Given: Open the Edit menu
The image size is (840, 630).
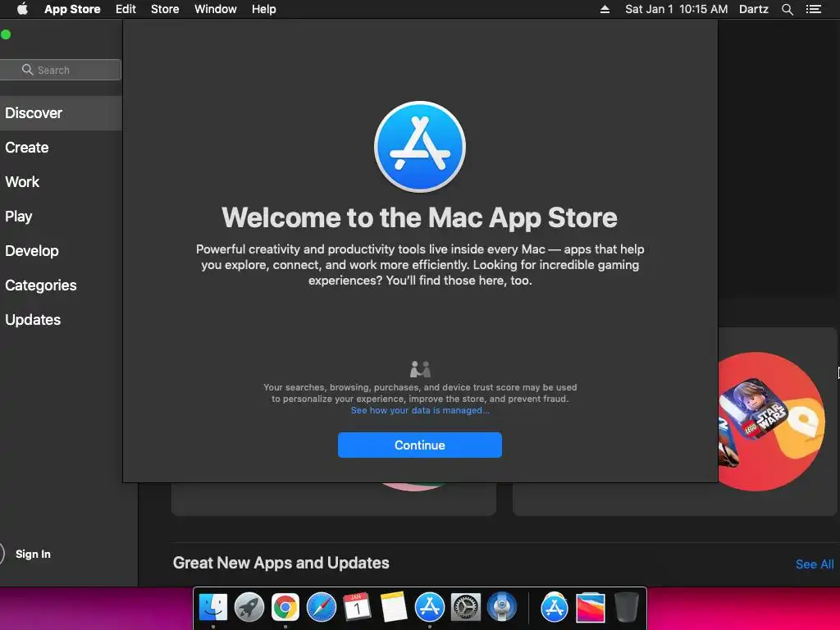Looking at the screenshot, I should [x=126, y=9].
